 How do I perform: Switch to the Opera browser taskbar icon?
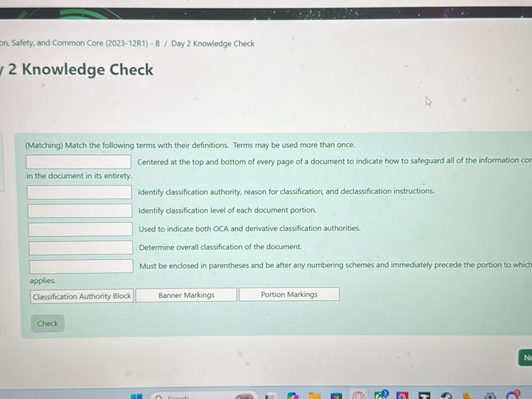[358, 395]
